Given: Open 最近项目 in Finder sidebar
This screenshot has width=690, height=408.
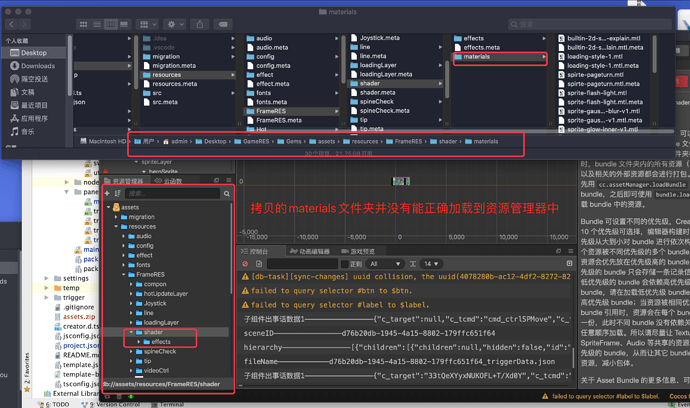Looking at the screenshot, I should (x=34, y=105).
